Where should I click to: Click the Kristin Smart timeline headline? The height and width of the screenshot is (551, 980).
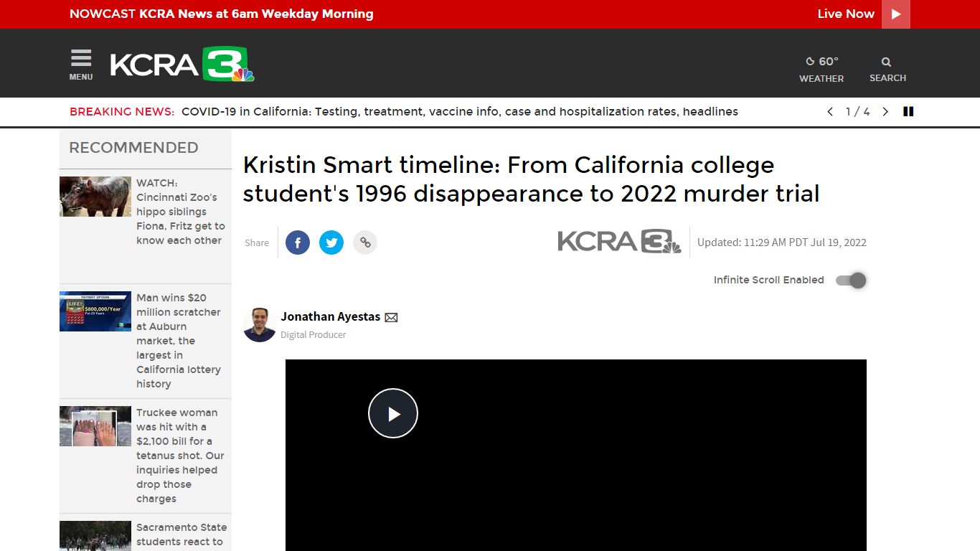531,179
